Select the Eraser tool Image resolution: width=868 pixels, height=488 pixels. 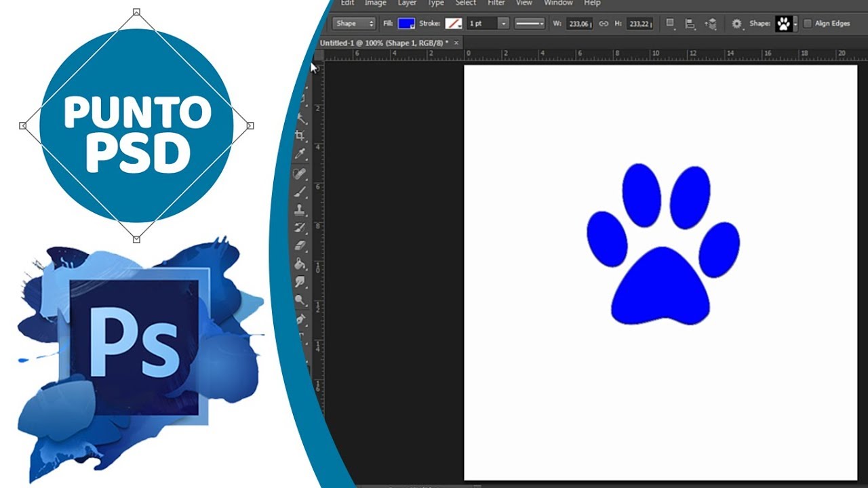300,246
